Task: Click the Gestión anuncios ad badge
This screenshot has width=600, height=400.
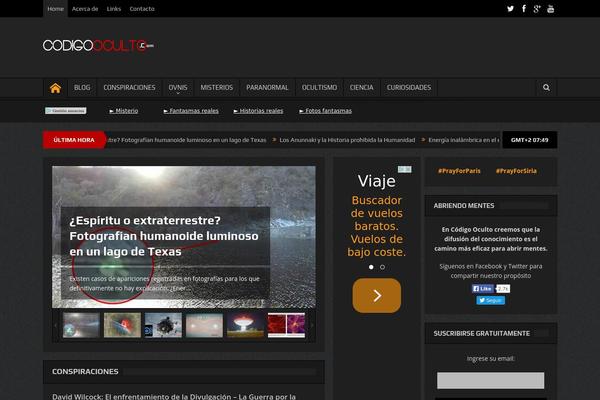Action: pos(65,111)
